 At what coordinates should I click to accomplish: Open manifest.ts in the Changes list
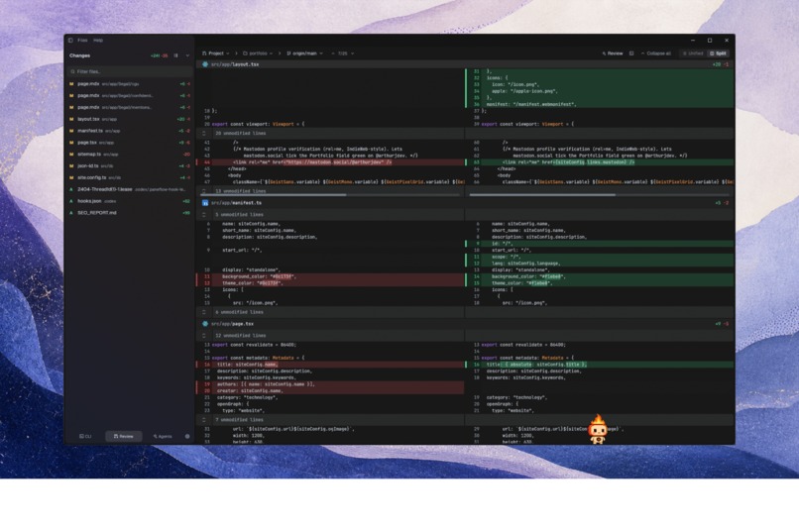[x=130, y=131]
